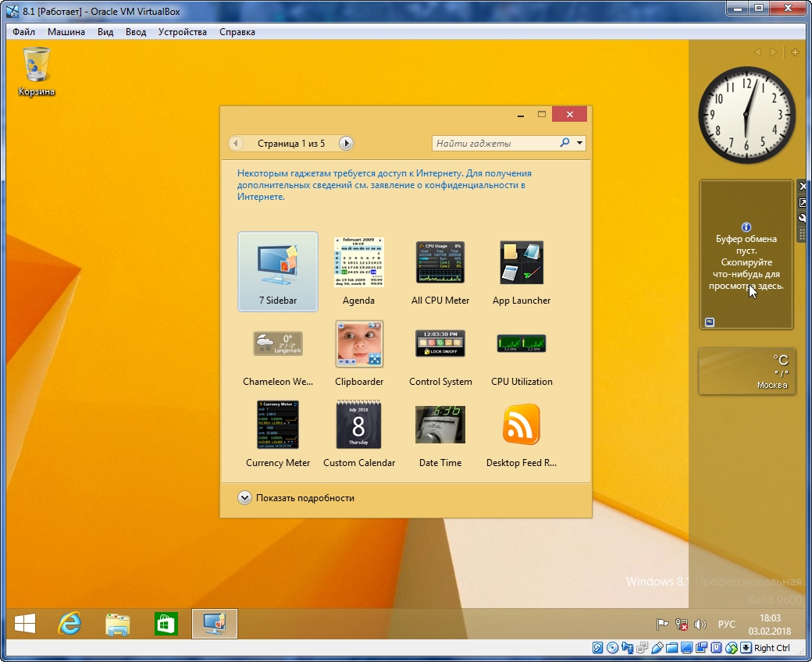This screenshot has width=812, height=662.
Task: Select the Agenda calendar gadget
Action: (358, 272)
